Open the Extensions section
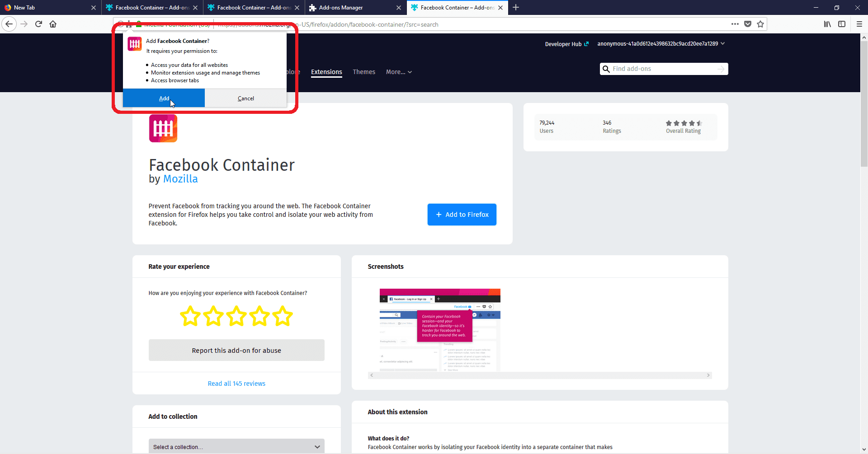The image size is (868, 454). click(x=326, y=72)
